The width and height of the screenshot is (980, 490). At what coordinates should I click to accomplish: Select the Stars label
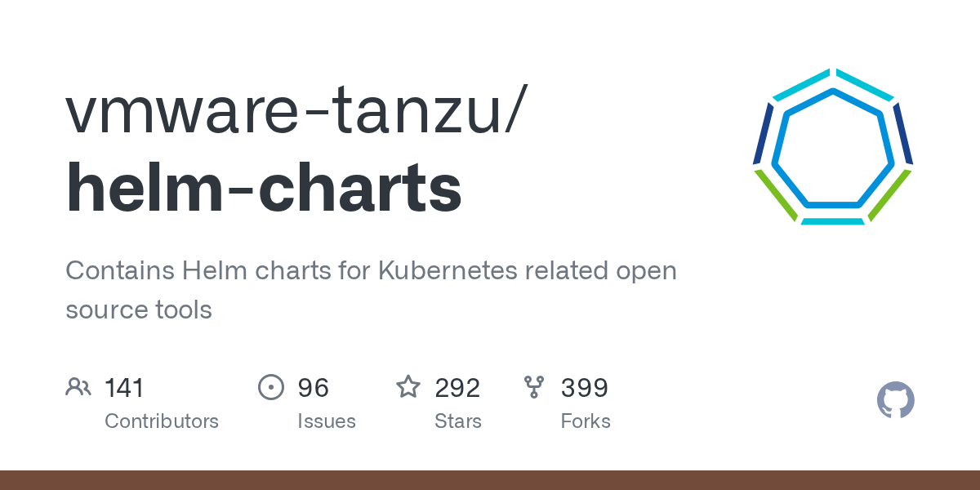[x=458, y=421]
